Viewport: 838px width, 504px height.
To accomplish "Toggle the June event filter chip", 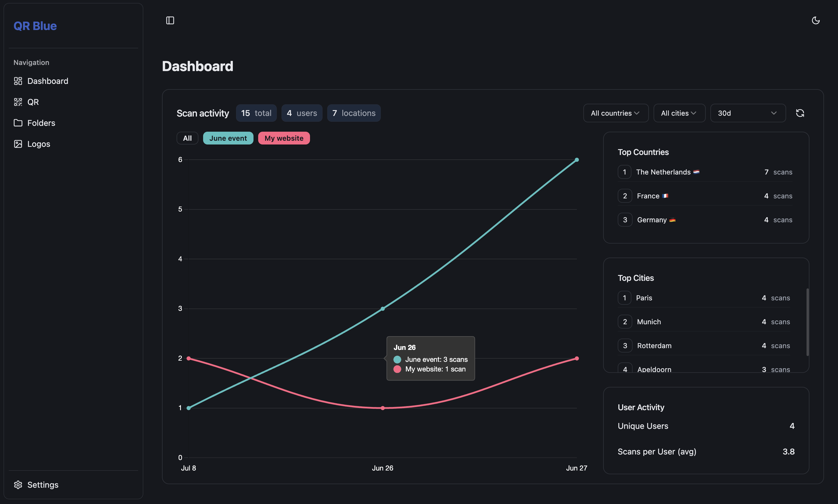I will pos(228,138).
